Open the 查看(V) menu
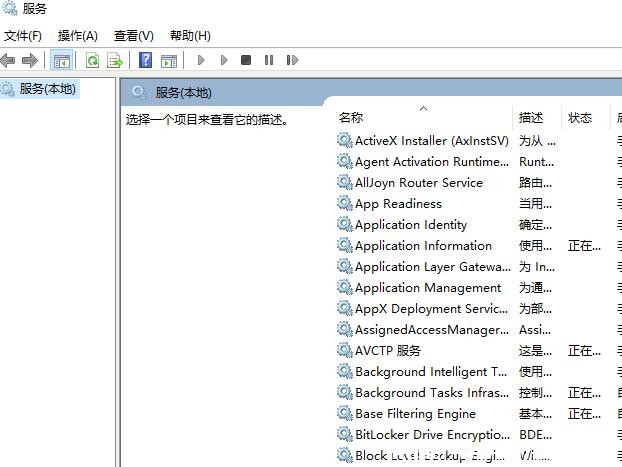 [x=134, y=36]
